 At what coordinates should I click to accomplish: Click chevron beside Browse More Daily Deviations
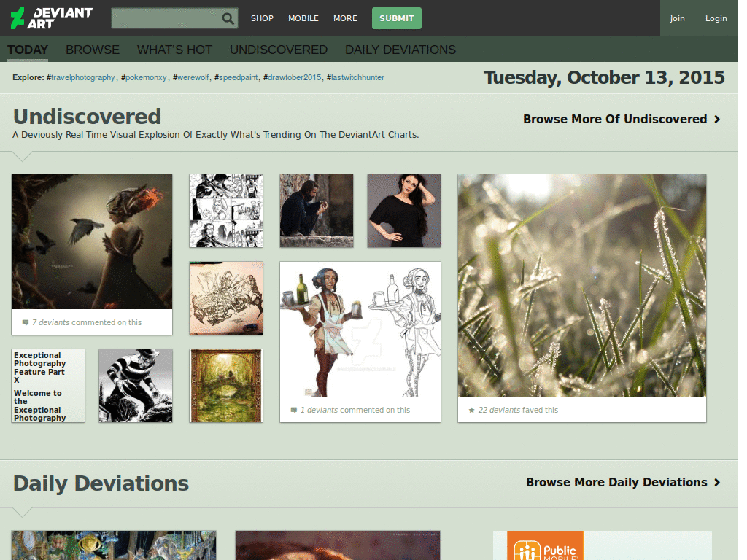tap(717, 483)
